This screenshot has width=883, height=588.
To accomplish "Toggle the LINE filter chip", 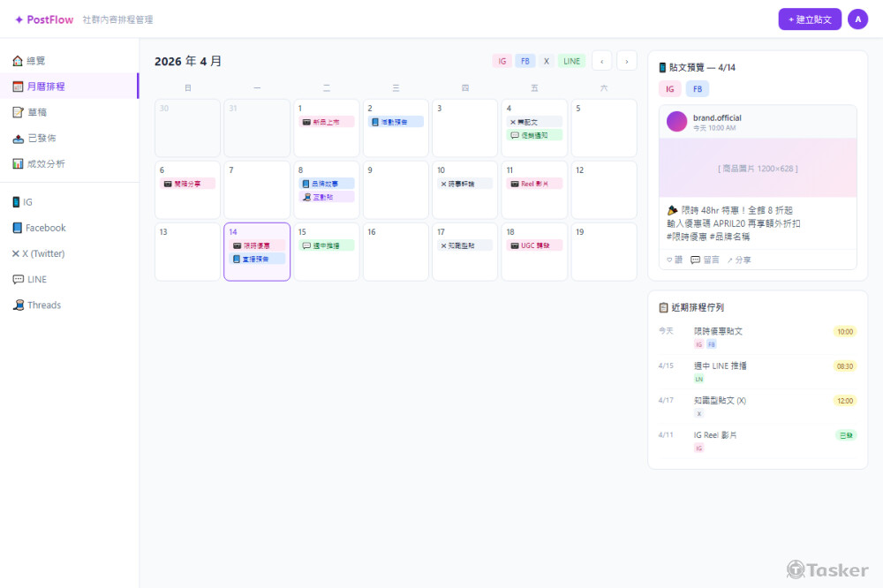I will tap(571, 61).
